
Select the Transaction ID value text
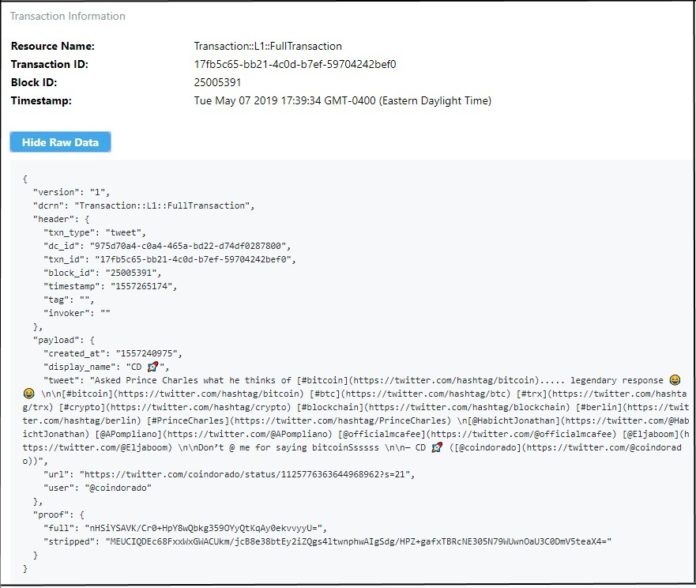point(295,64)
